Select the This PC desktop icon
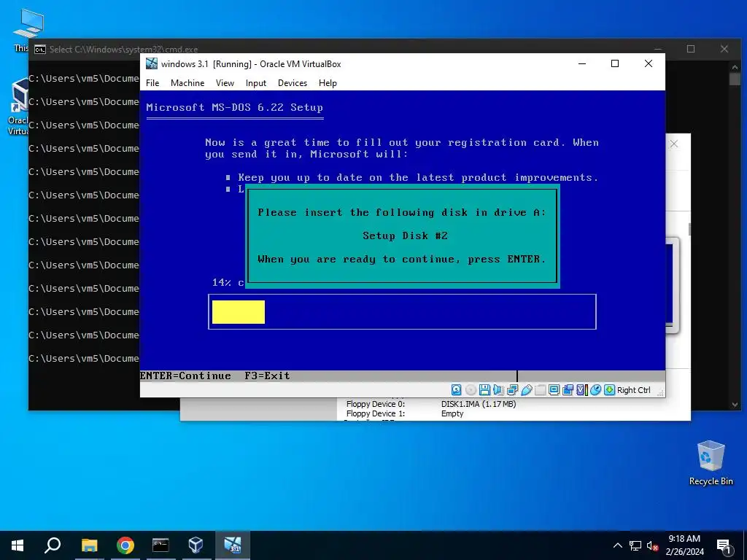747x560 pixels. point(28,29)
